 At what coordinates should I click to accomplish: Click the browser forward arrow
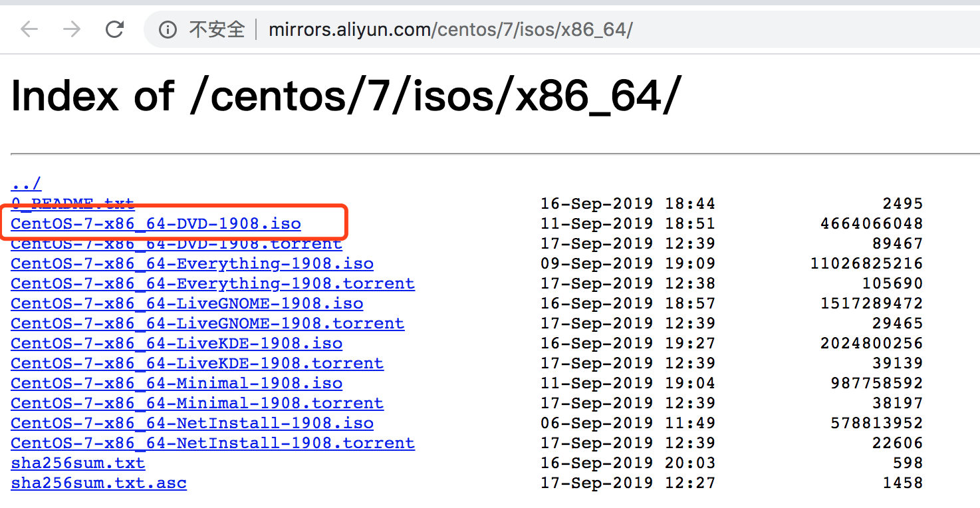point(72,29)
